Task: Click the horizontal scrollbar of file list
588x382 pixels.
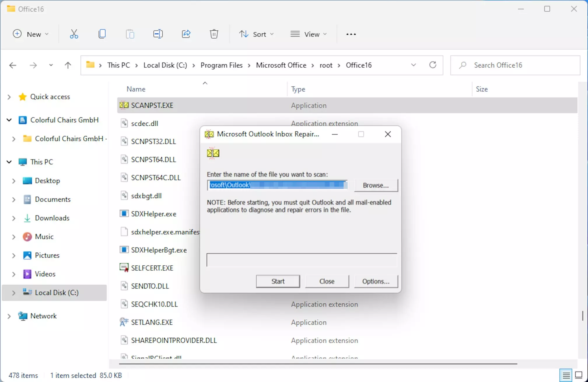Action: (x=318, y=364)
